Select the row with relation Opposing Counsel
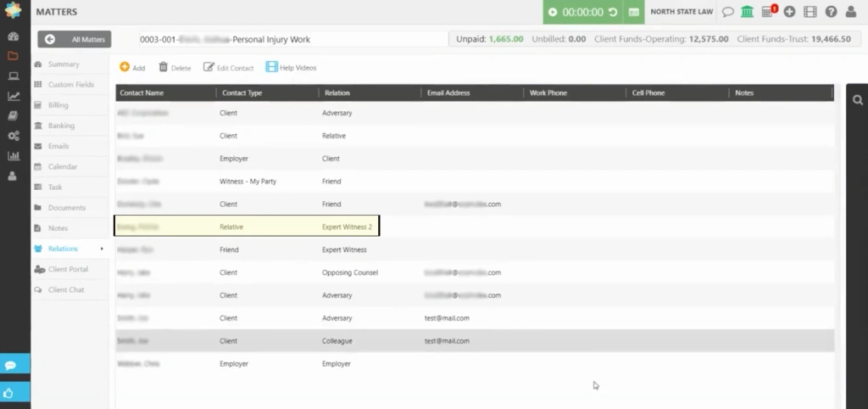 (x=475, y=272)
